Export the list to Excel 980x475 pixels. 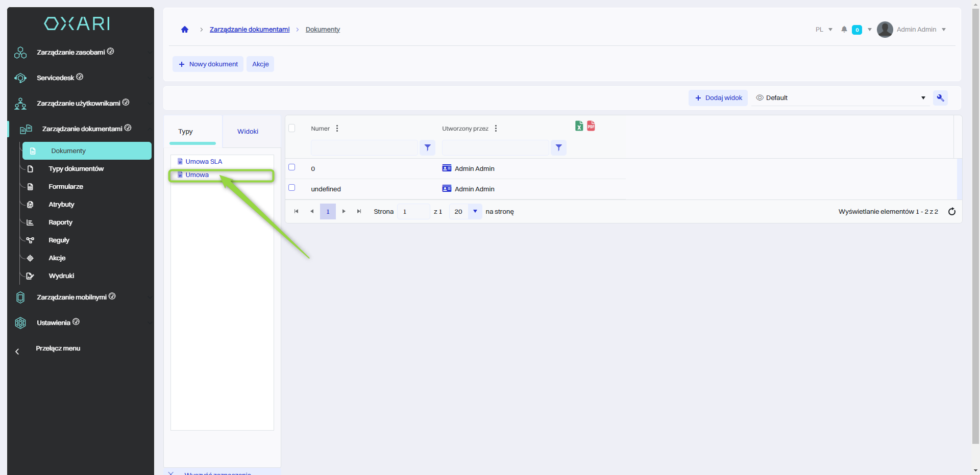[x=579, y=126]
